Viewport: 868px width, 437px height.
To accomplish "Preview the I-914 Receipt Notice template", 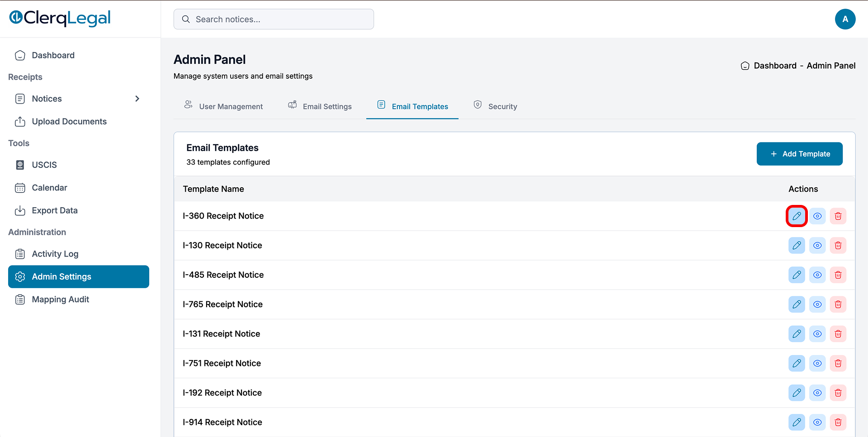I will click(x=817, y=422).
